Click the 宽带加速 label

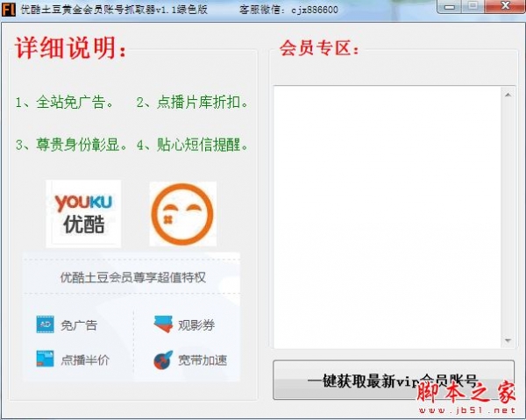coord(203,360)
